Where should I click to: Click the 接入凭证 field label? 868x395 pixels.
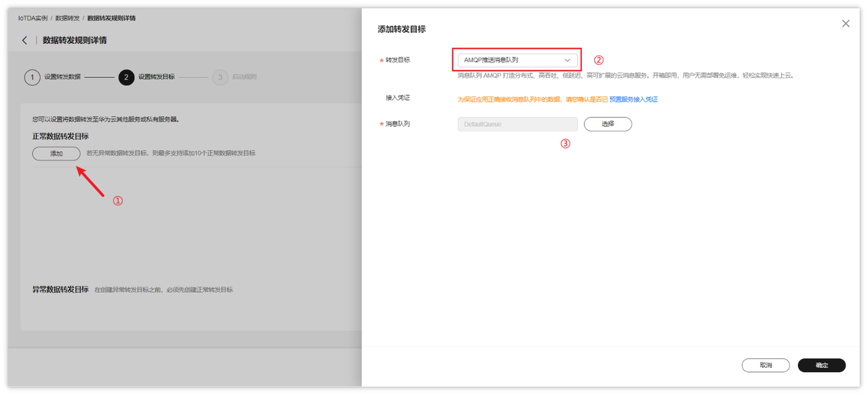coord(397,98)
